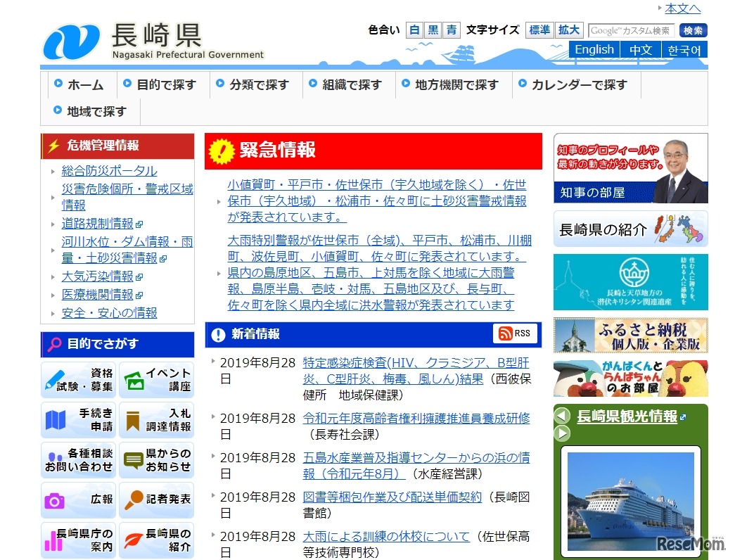This screenshot has height=560, width=735.
Task: Open 五島水産業普及指導センター news link
Action: coord(416,465)
